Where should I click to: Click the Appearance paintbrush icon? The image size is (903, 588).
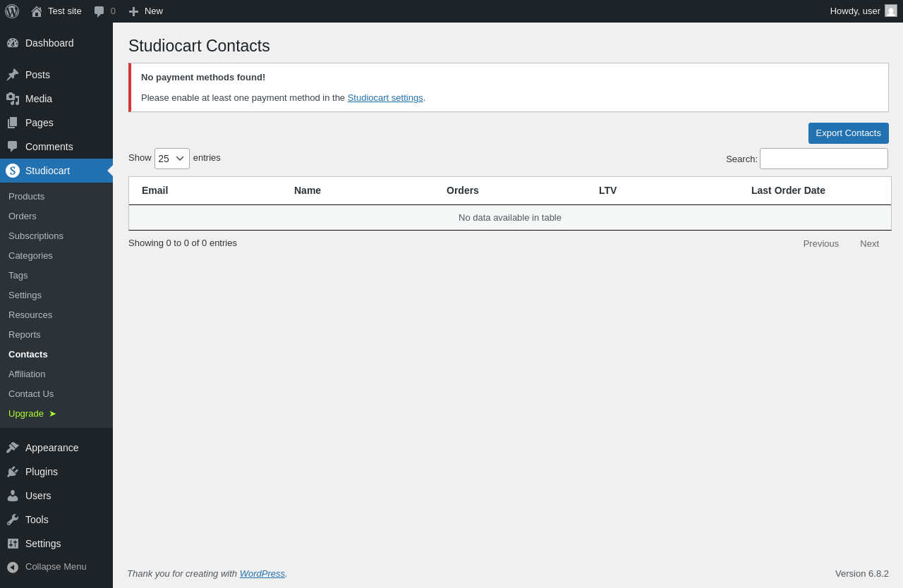[13, 448]
